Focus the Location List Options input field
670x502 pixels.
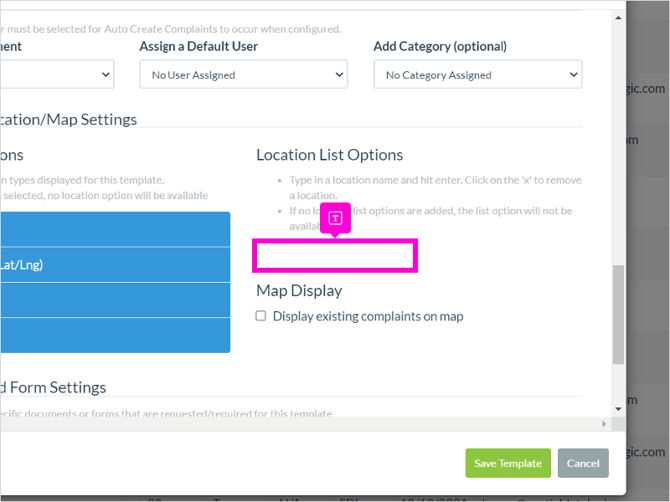[335, 256]
